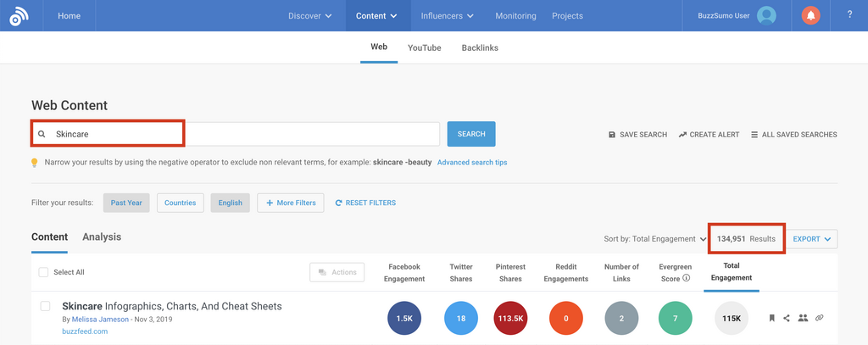
Task: Bookmark the Skincare Infographics article
Action: click(x=771, y=318)
